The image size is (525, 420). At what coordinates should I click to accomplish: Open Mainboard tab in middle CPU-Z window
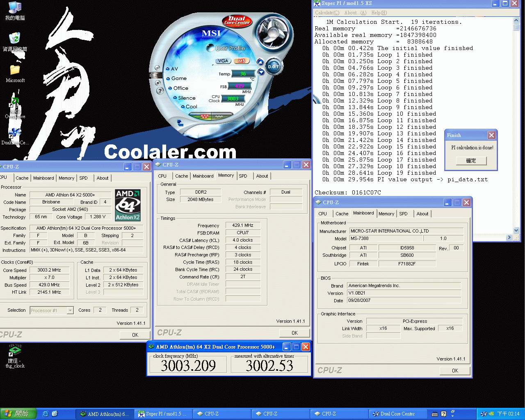(203, 176)
